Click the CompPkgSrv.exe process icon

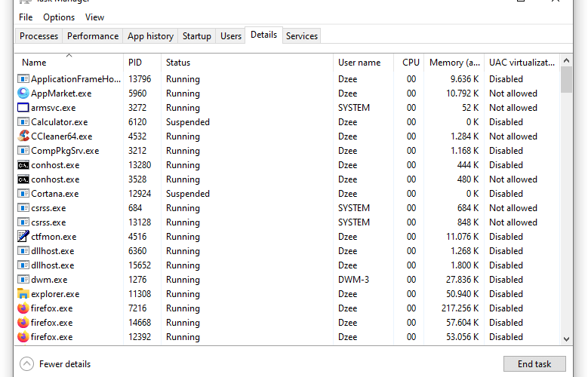23,150
